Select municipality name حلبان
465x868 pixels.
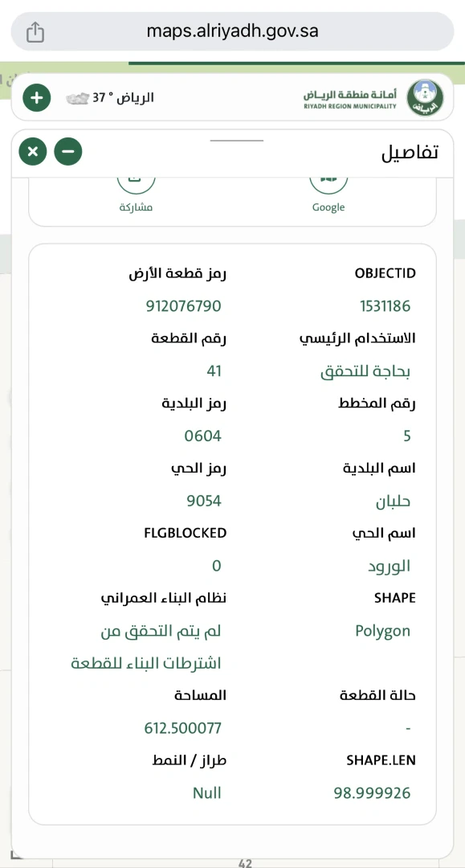[393, 502]
